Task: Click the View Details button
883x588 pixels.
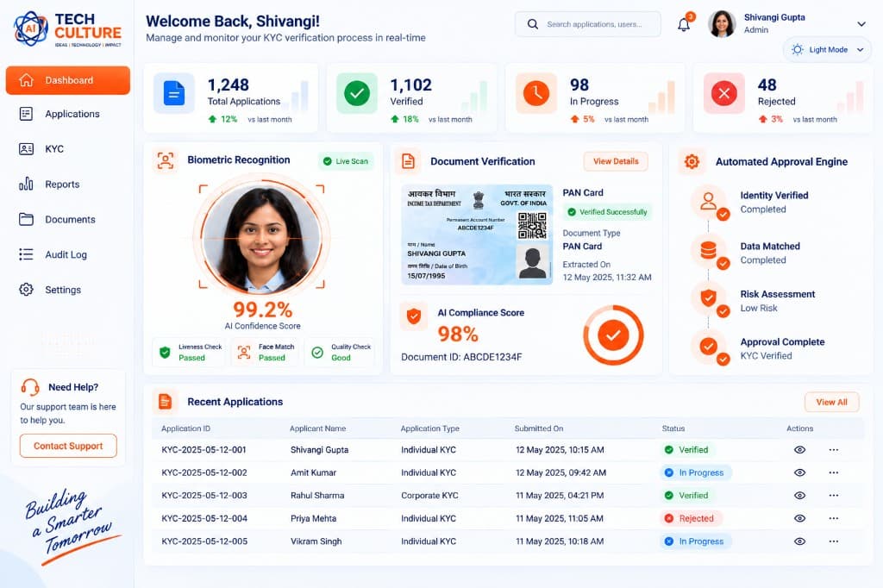Action: [x=616, y=161]
